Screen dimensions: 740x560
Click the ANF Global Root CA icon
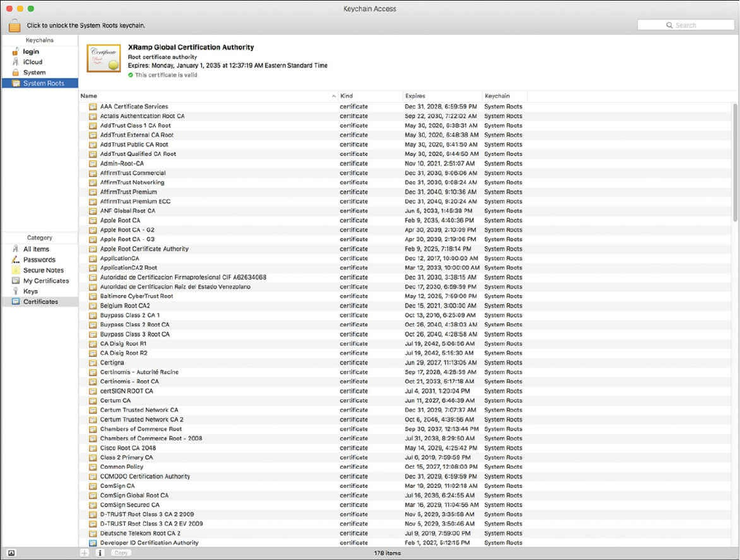point(93,211)
